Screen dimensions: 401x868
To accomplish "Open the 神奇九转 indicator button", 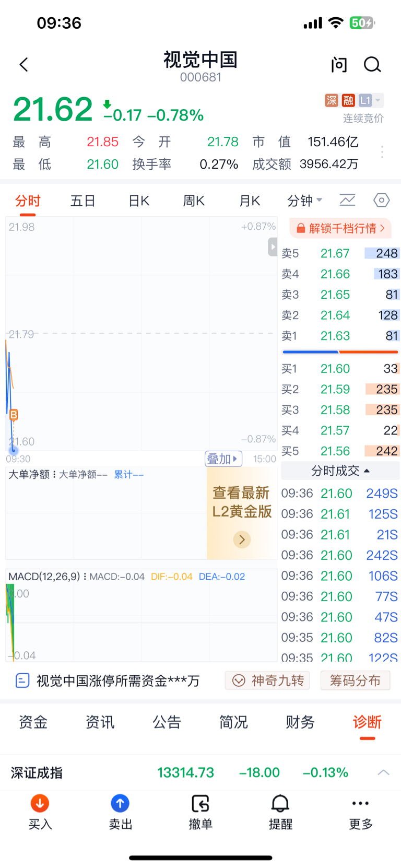I will [x=267, y=681].
